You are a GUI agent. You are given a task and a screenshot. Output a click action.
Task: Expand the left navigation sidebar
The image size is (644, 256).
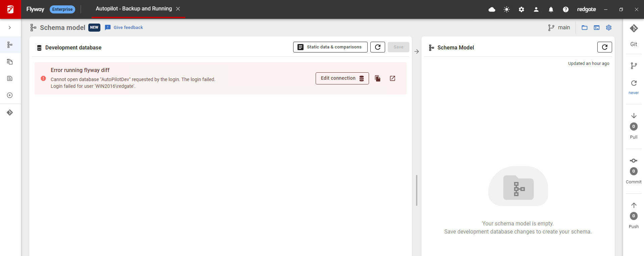pos(10,28)
